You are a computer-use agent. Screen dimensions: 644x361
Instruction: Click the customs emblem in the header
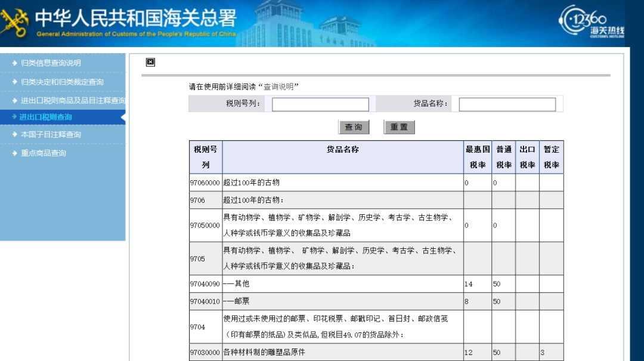(x=14, y=23)
